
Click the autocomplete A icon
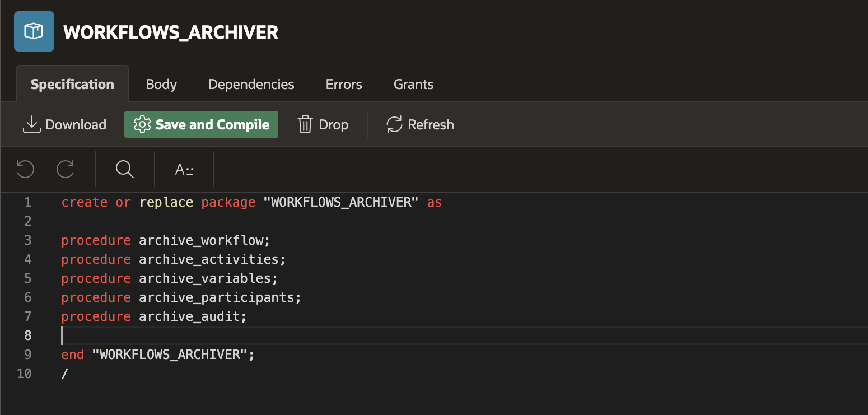[x=184, y=169]
